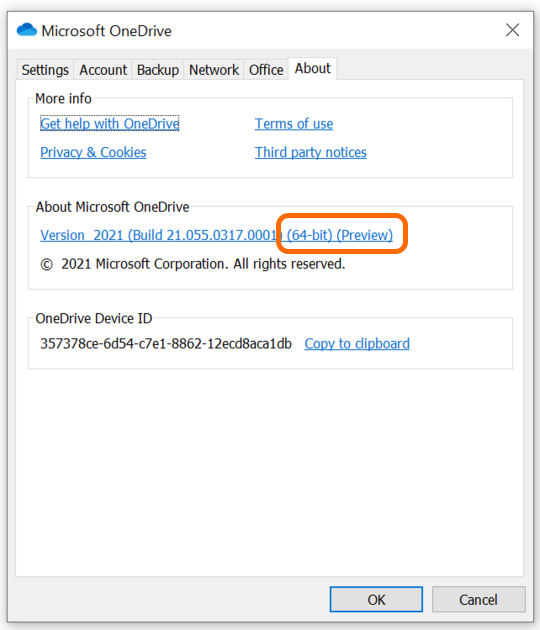This screenshot has width=540, height=630.
Task: Open the Terms of use link
Action: click(x=294, y=124)
